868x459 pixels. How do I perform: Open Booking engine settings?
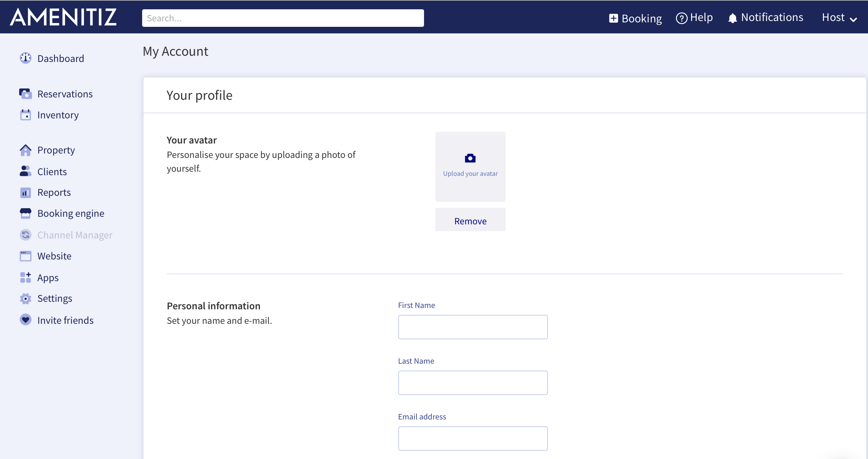[x=71, y=213]
